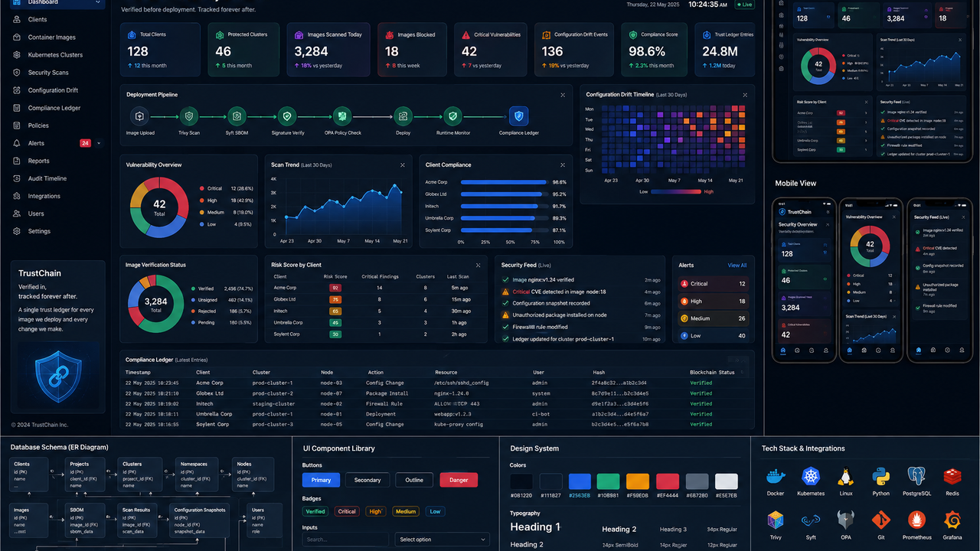Screen dimensions: 980x551
Task: Click the gear icon beside Settings in sidebar
Action: pyautogui.click(x=17, y=231)
